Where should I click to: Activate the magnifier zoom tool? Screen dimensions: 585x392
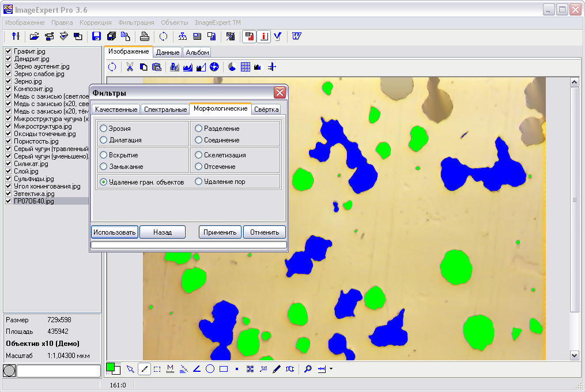click(308, 369)
